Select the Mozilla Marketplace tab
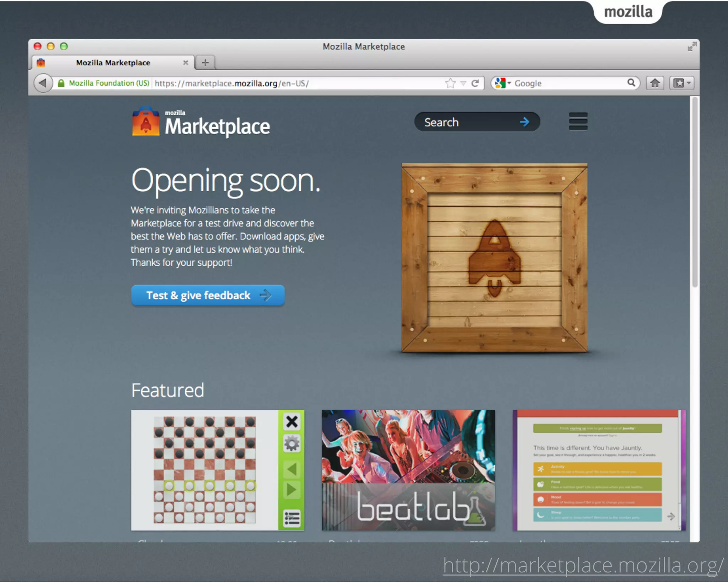The width and height of the screenshot is (728, 582). point(113,63)
